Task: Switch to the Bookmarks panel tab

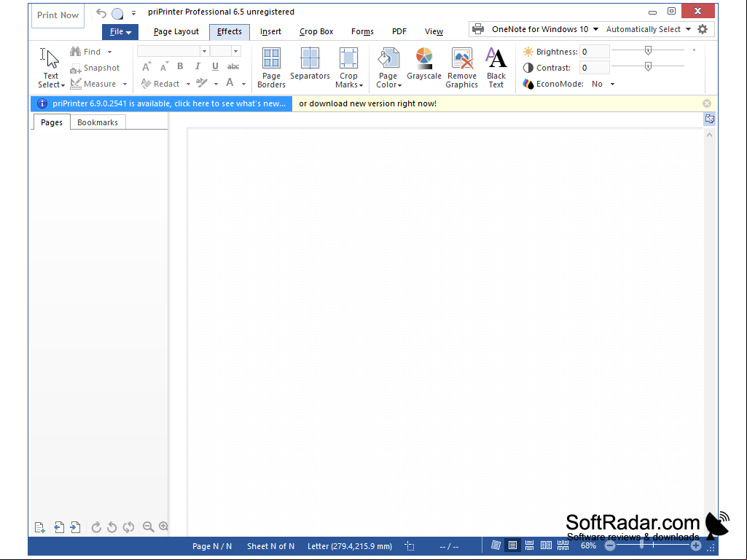Action: point(98,122)
